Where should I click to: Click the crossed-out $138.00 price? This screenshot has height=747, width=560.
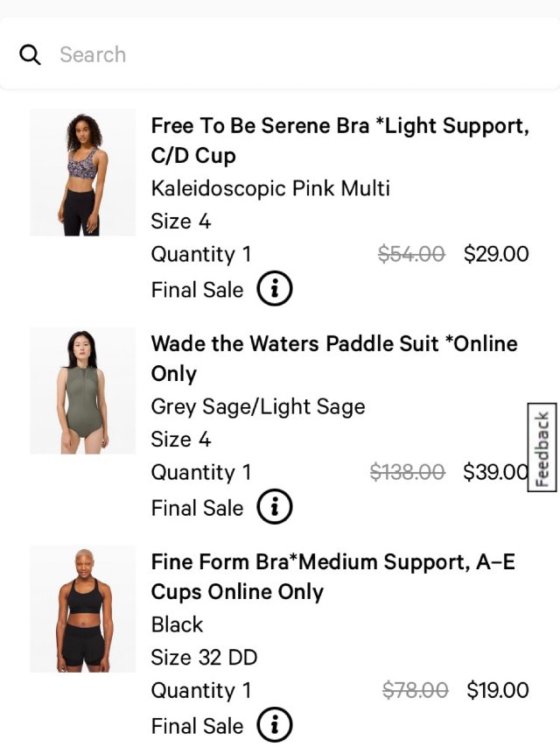click(407, 472)
